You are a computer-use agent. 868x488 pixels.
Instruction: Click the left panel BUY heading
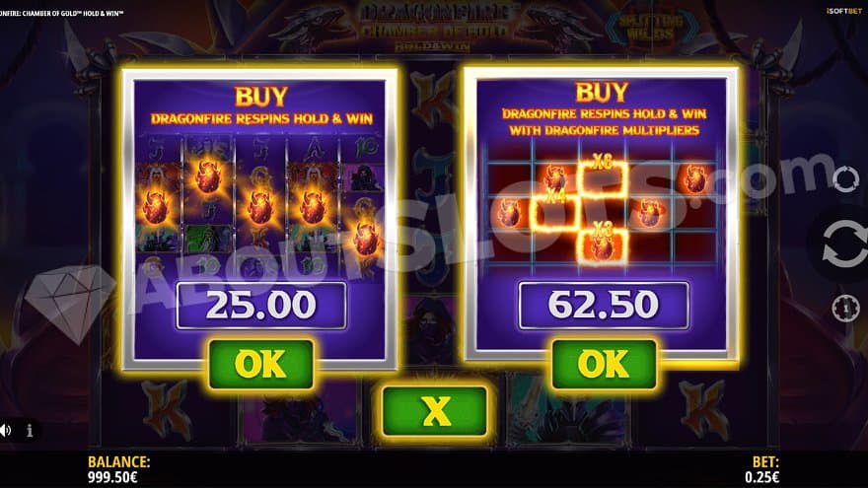(261, 97)
